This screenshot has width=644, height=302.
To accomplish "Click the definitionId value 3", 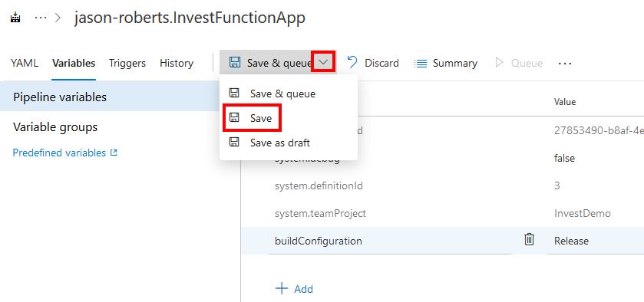I will point(557,186).
